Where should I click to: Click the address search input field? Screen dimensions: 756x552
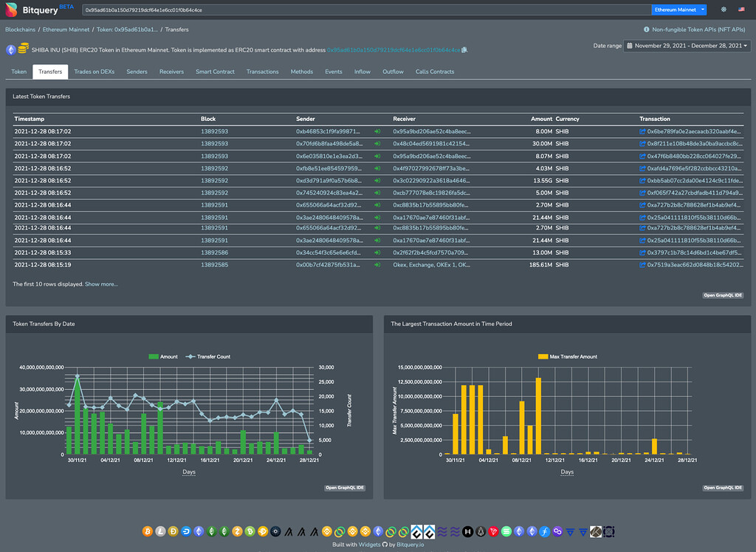tap(365, 10)
